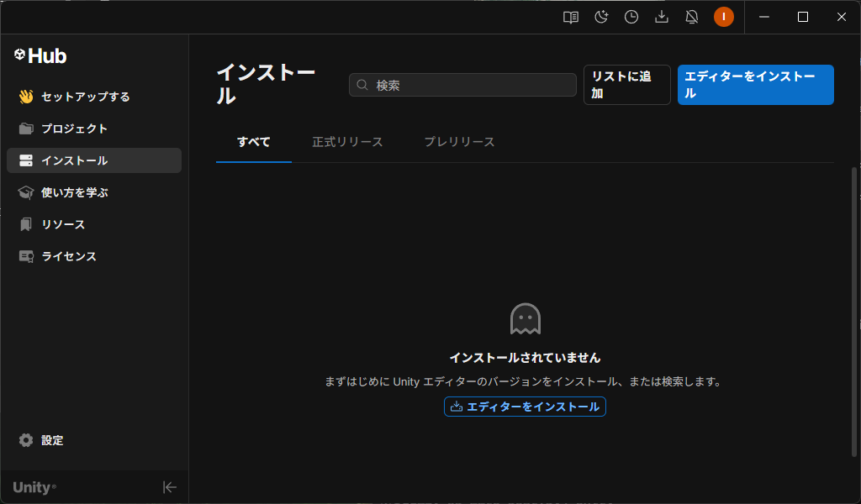This screenshot has width=861, height=504.
Task: Select インストール in the sidebar
Action: coord(74,160)
